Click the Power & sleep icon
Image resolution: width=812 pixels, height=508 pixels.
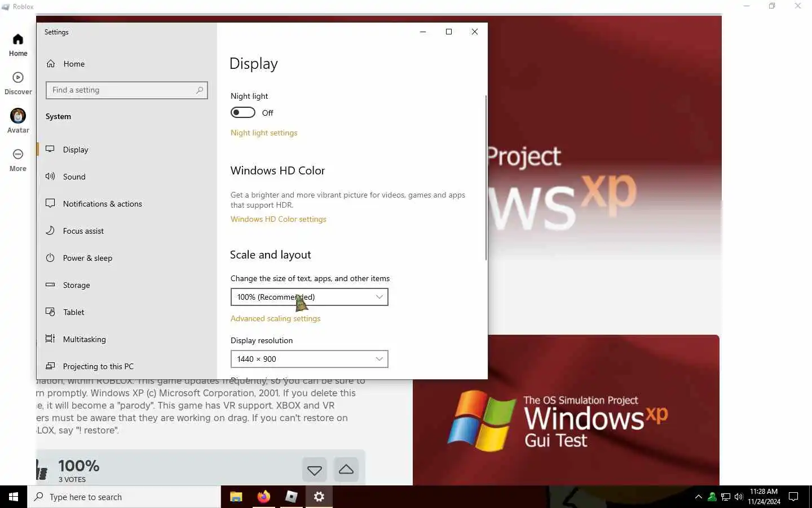pos(50,257)
